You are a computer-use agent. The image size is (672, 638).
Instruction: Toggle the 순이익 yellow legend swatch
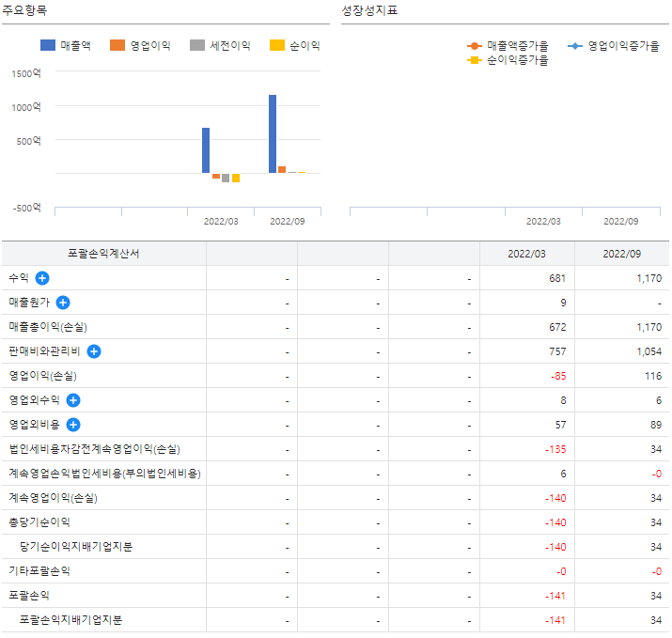pos(277,45)
